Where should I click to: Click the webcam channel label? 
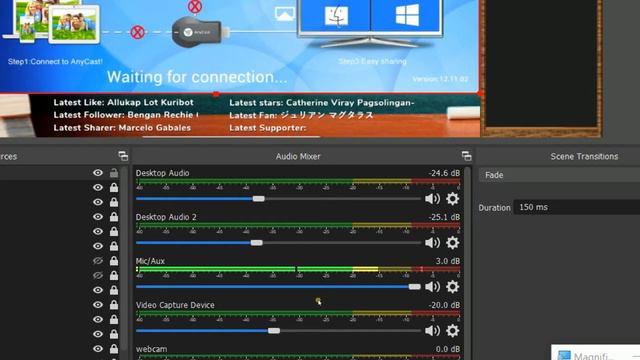tap(151, 349)
